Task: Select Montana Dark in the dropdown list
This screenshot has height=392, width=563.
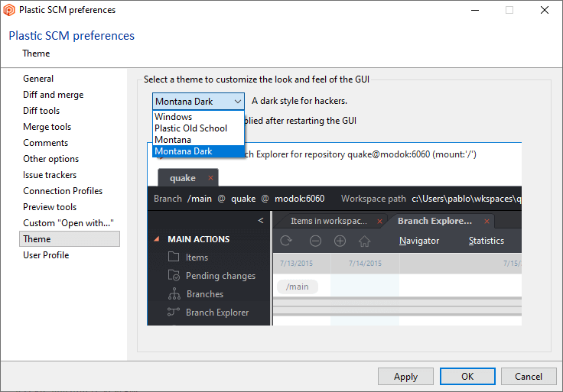Action: click(199, 151)
